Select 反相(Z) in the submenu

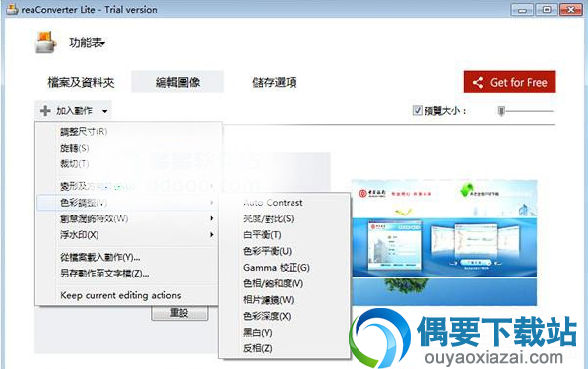[x=285, y=348]
